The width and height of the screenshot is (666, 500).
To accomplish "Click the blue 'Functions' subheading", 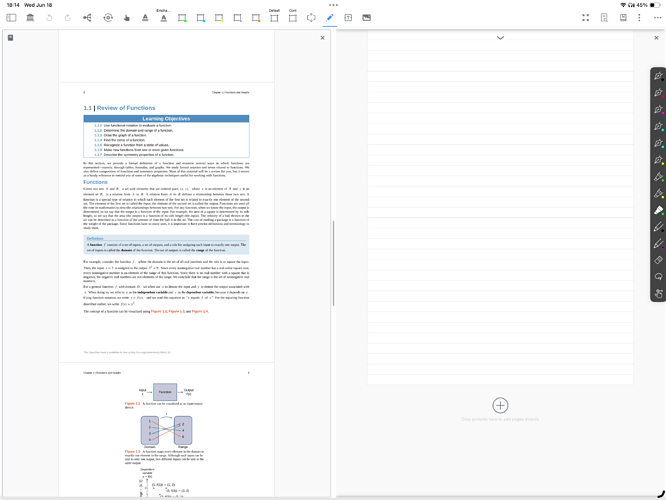I will 95,182.
